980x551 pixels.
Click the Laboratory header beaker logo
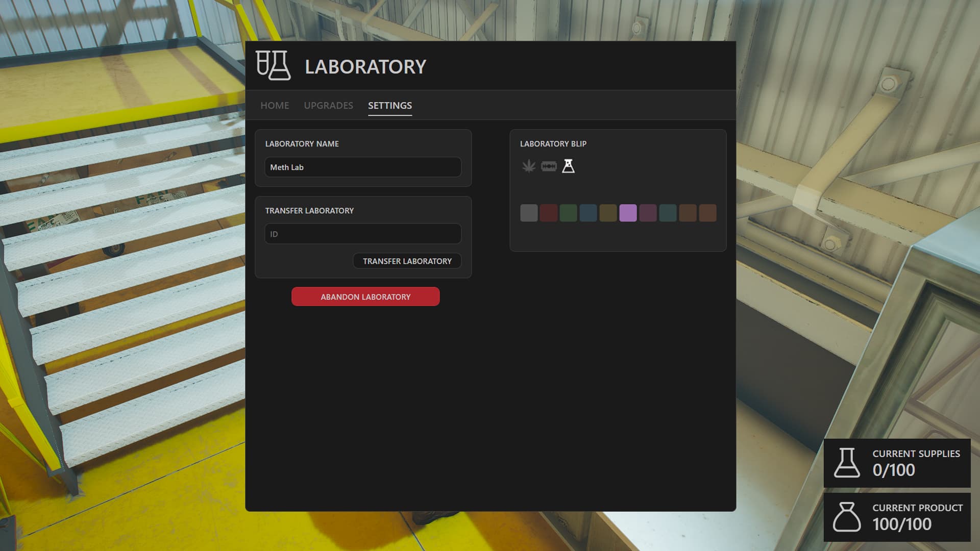coord(273,65)
